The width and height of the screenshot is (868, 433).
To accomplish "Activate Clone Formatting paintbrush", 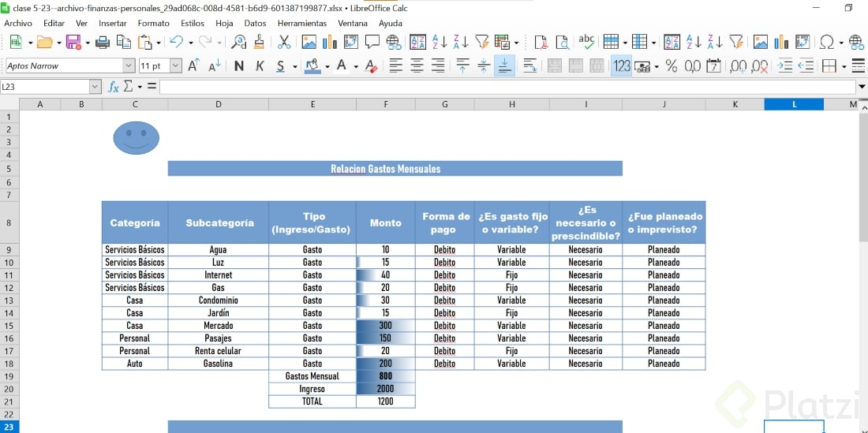I will tap(259, 43).
